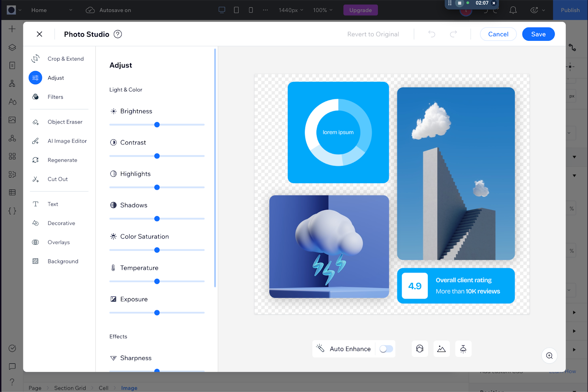
Task: Switch to the Filters tab
Action: (x=55, y=97)
